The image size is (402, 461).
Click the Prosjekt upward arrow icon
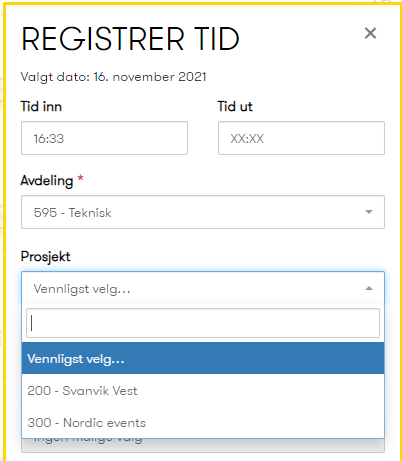click(369, 288)
